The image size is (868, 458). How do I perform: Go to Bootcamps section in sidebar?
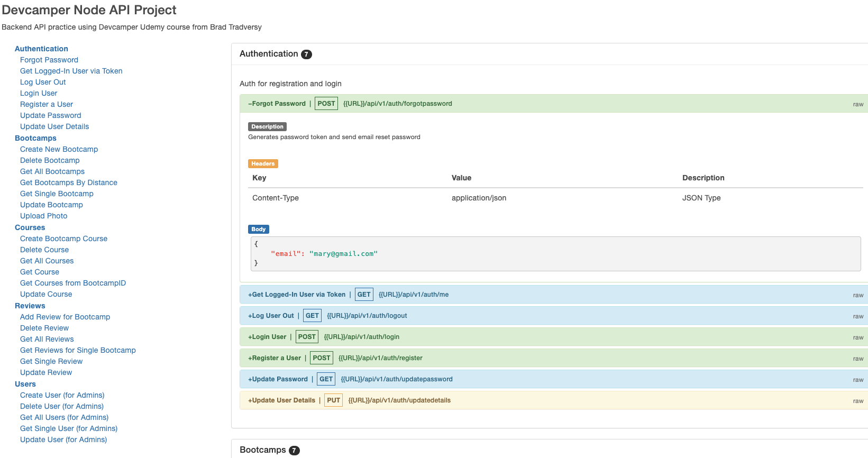[x=35, y=138]
